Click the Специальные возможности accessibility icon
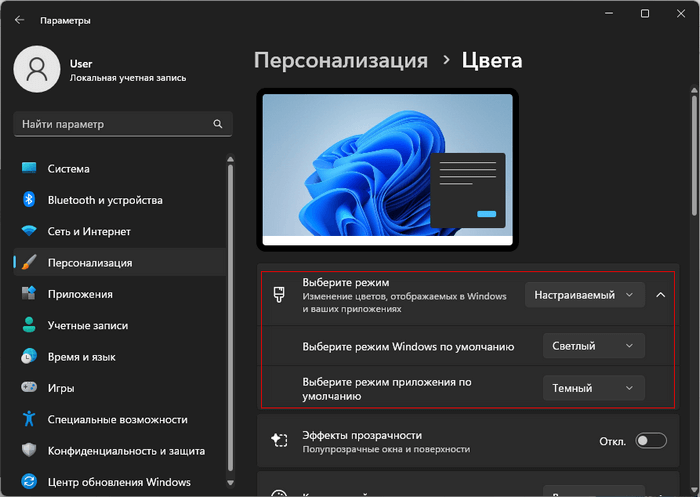 28,419
